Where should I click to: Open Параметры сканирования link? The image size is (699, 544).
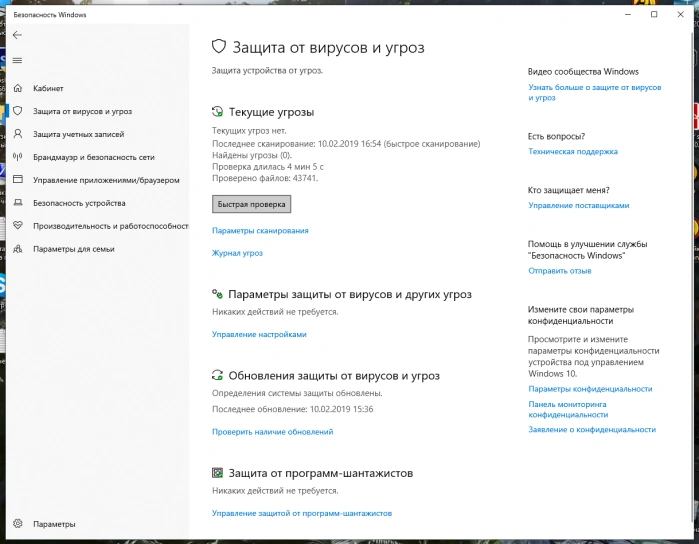click(260, 231)
